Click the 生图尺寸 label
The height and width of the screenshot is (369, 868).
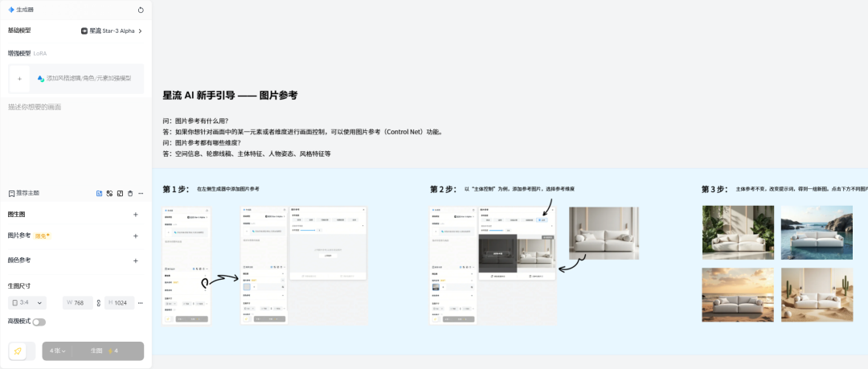pos(18,286)
